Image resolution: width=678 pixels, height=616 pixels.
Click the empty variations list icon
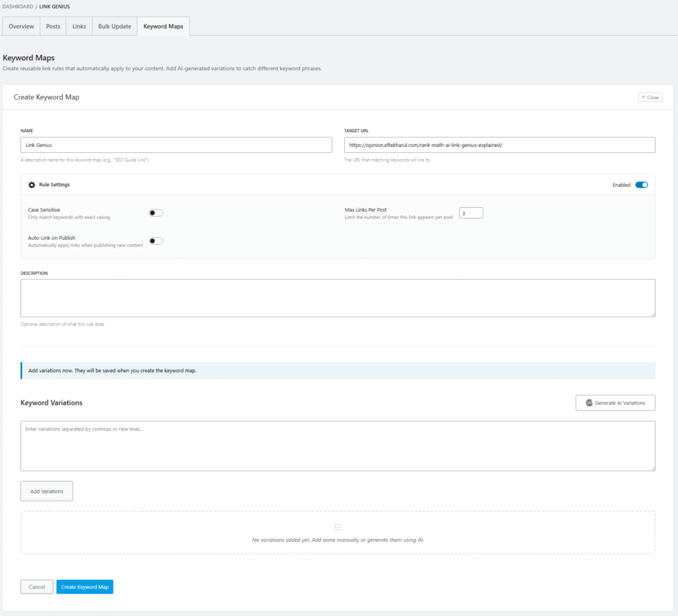pyautogui.click(x=338, y=527)
